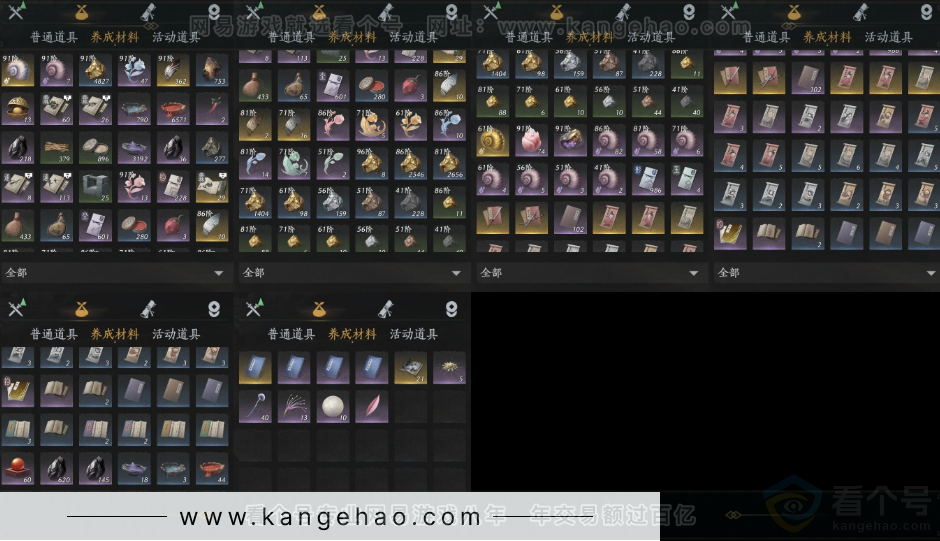Image resolution: width=940 pixels, height=541 pixels.
Task: Switch to 普通道具 tab in the red-orb panel
Action: click(x=54, y=334)
